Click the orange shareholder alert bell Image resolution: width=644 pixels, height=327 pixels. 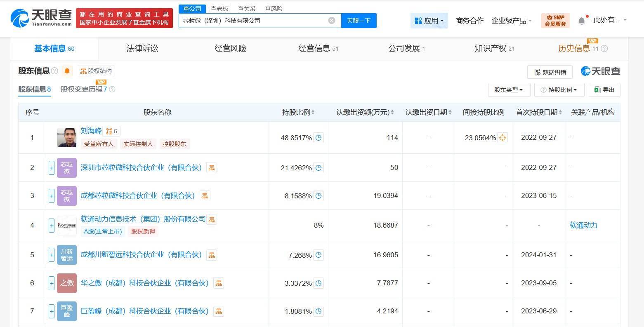(x=67, y=71)
